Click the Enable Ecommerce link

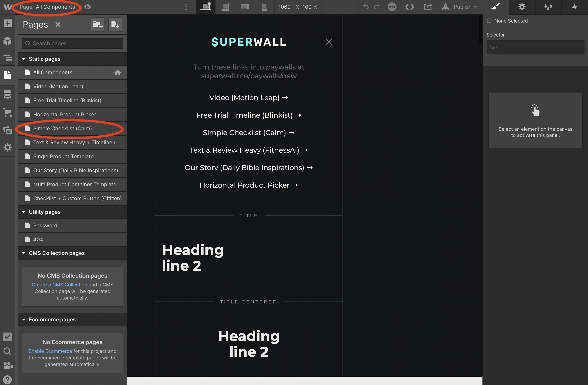click(50, 351)
